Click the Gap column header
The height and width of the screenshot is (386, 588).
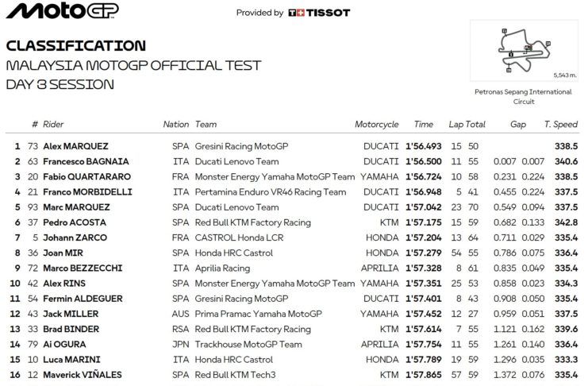point(518,125)
